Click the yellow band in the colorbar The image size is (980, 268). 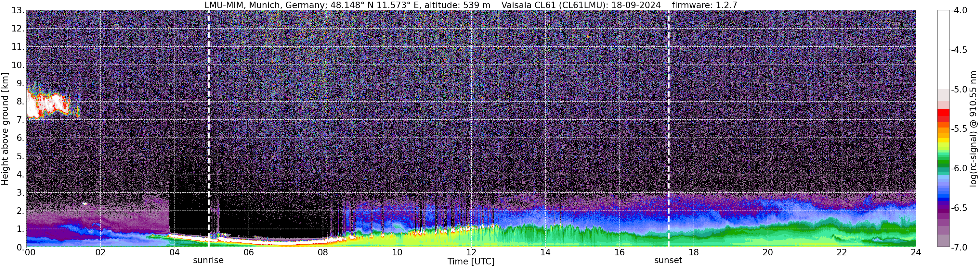943,140
